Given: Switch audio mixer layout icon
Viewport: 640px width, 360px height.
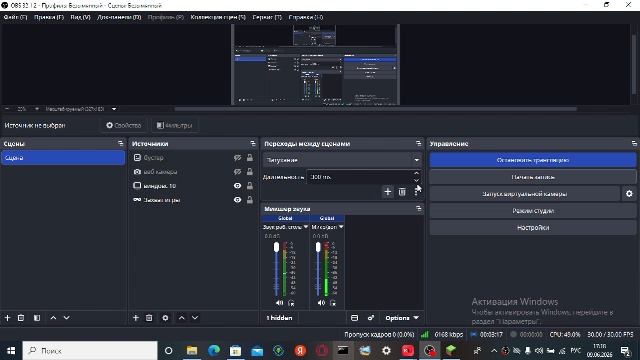Looking at the screenshot, I should click(354, 318).
